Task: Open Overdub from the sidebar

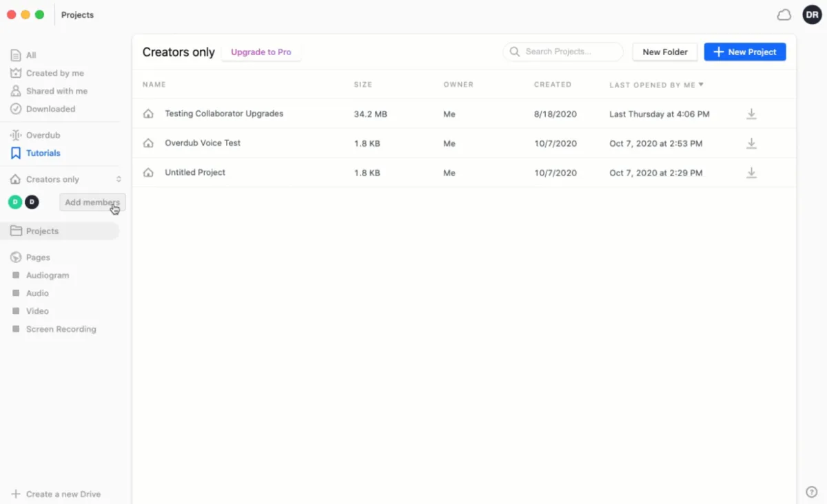Action: coord(43,135)
